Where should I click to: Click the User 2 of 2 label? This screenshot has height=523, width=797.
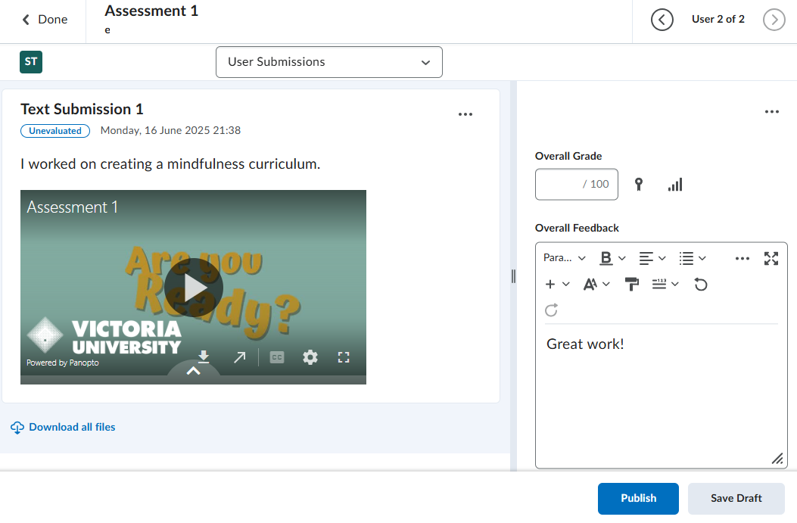[718, 19]
